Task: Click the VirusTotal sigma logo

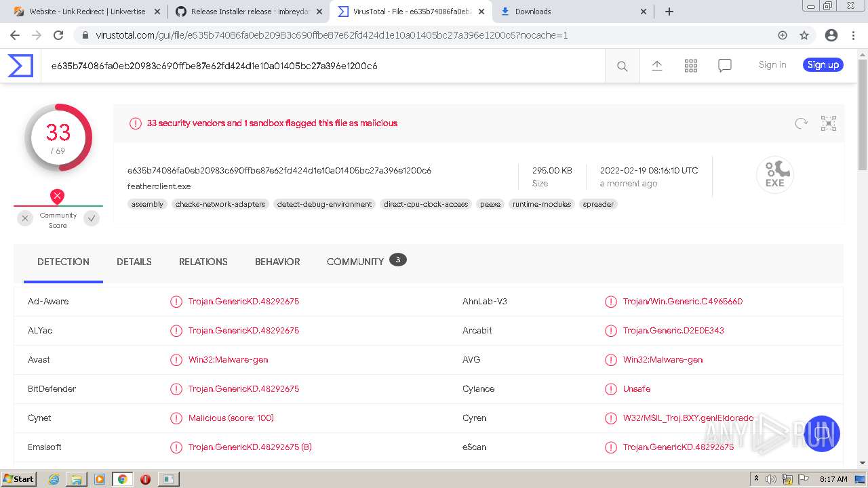Action: [20, 66]
